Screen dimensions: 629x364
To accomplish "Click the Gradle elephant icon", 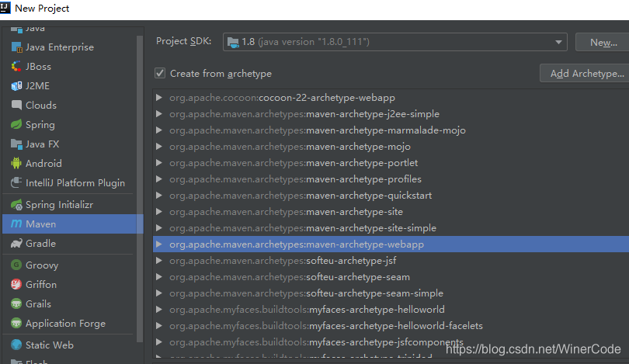I will [x=16, y=244].
